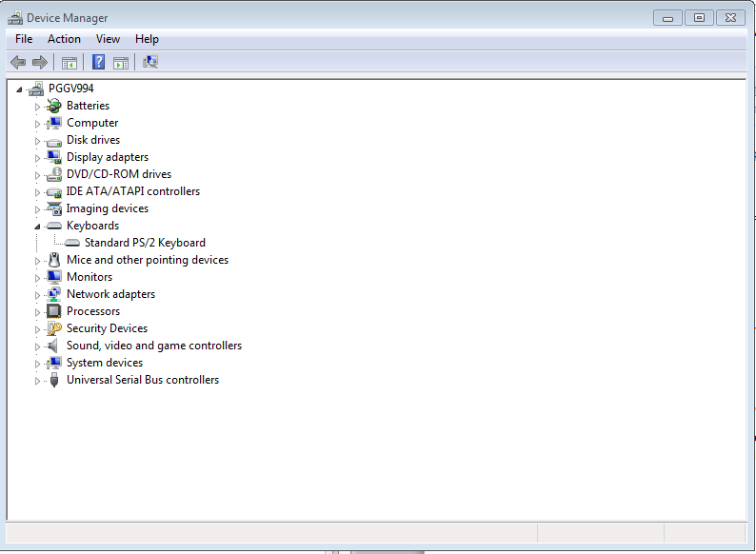
Task: Click the Show/Hide Action Pane icon
Action: click(x=121, y=62)
